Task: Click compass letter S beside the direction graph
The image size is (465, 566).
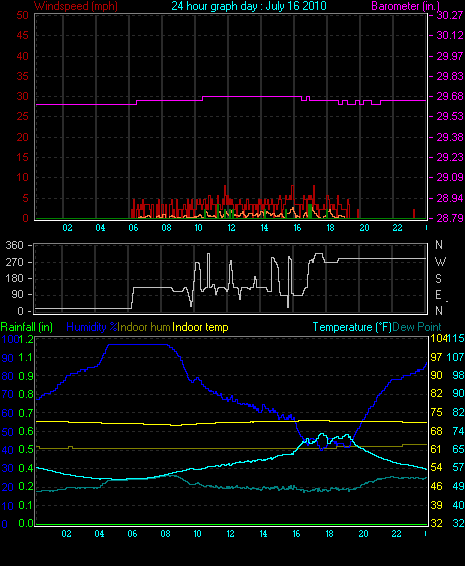Action: coord(438,279)
